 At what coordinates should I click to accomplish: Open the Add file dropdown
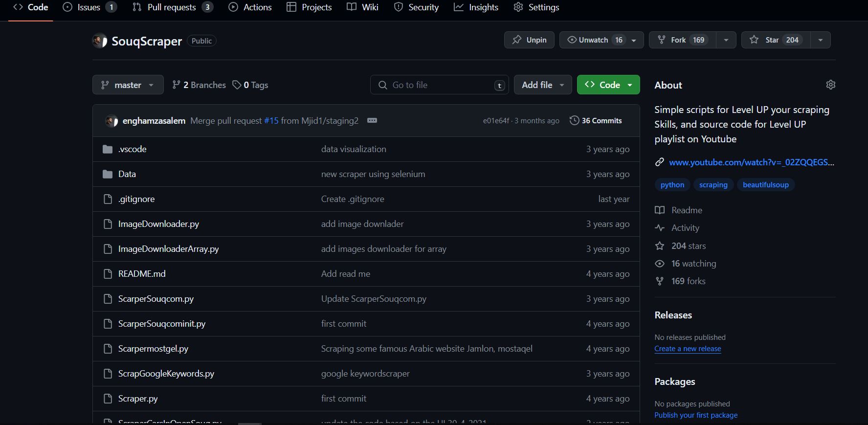click(543, 85)
